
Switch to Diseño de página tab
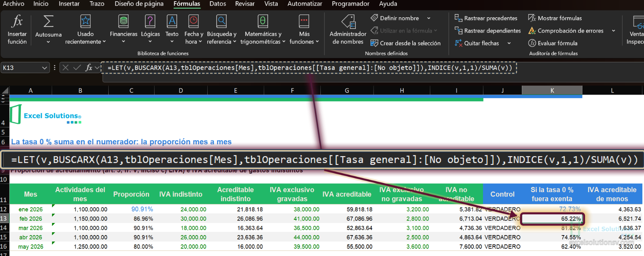pyautogui.click(x=139, y=4)
